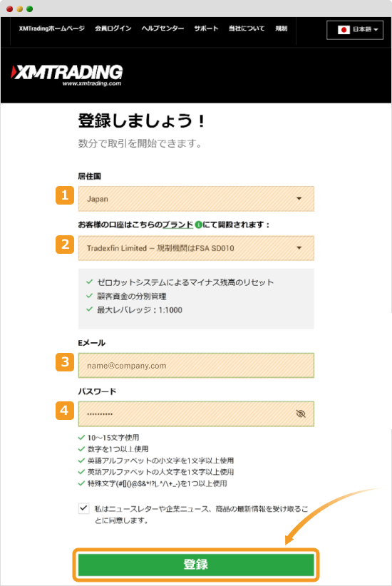Open the Tradexfin Limited brand dropdown

[196, 248]
